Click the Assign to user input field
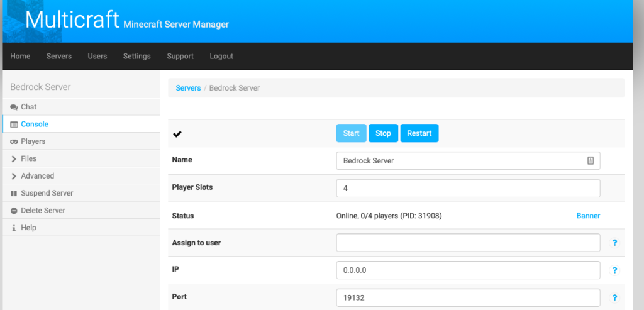Screen dimensions: 644x310 click(468, 243)
